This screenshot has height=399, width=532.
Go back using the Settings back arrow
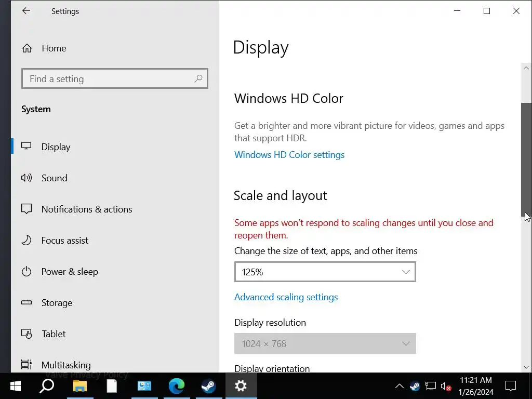pyautogui.click(x=26, y=11)
